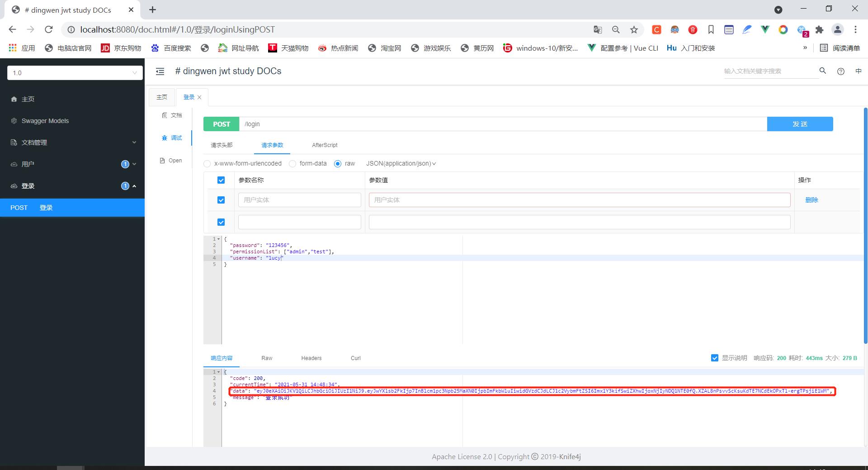Image resolution: width=868 pixels, height=470 pixels.
Task: Uncheck the 用户实体 parameter row checkbox
Action: 221,200
